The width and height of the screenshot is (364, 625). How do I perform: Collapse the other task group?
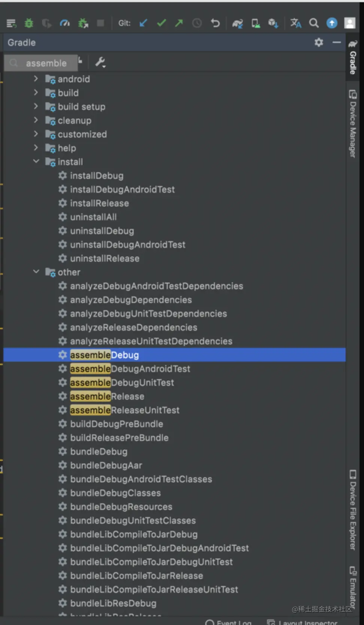pos(36,272)
